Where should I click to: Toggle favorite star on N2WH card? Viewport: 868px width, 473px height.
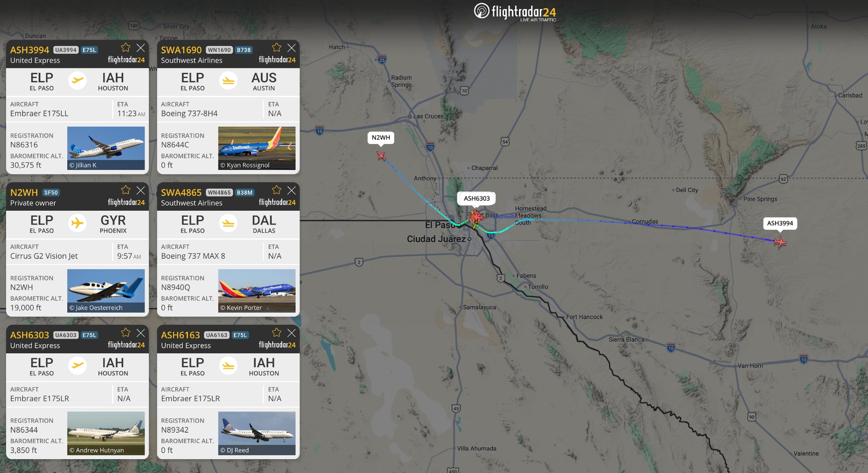pyautogui.click(x=125, y=190)
